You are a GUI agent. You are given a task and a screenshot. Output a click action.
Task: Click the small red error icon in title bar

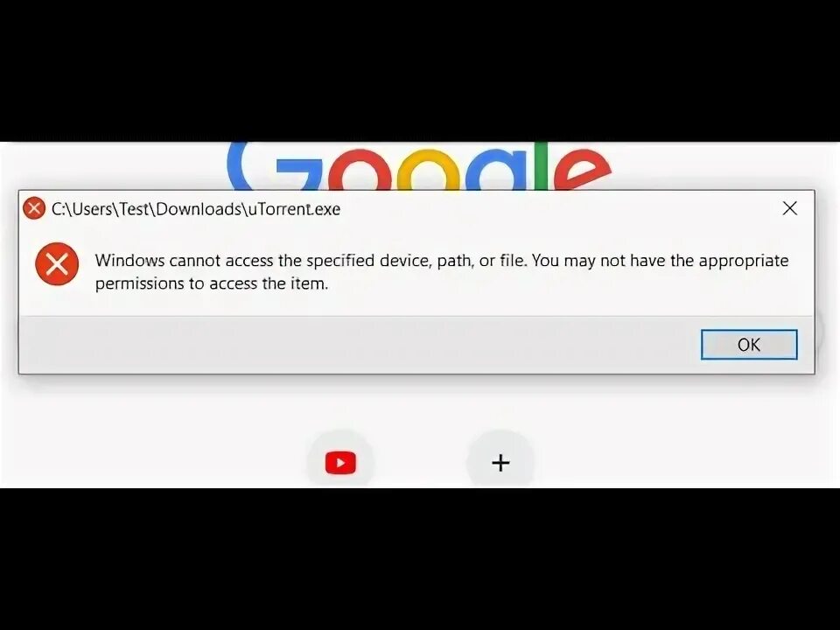[x=34, y=208]
